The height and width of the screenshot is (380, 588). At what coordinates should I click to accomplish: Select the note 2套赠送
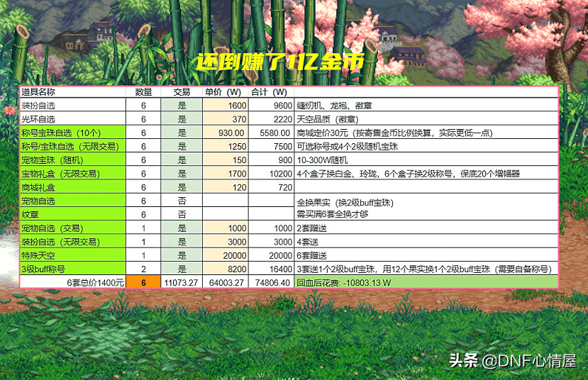(x=311, y=228)
